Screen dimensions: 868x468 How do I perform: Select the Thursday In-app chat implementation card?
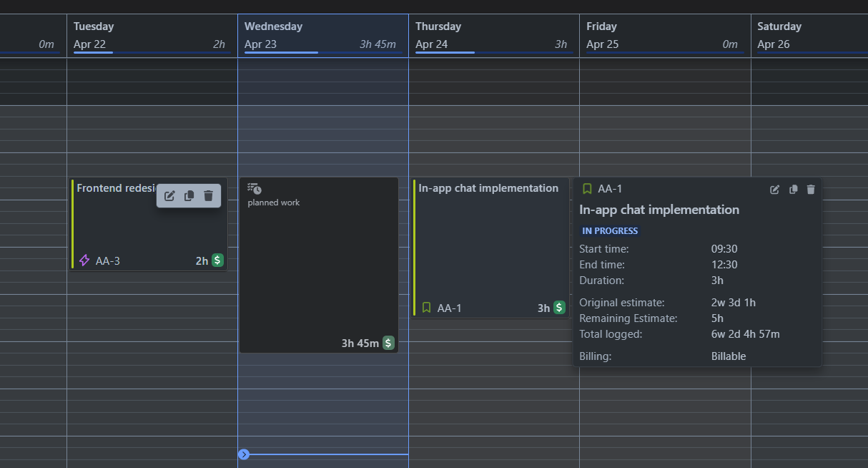click(490, 248)
